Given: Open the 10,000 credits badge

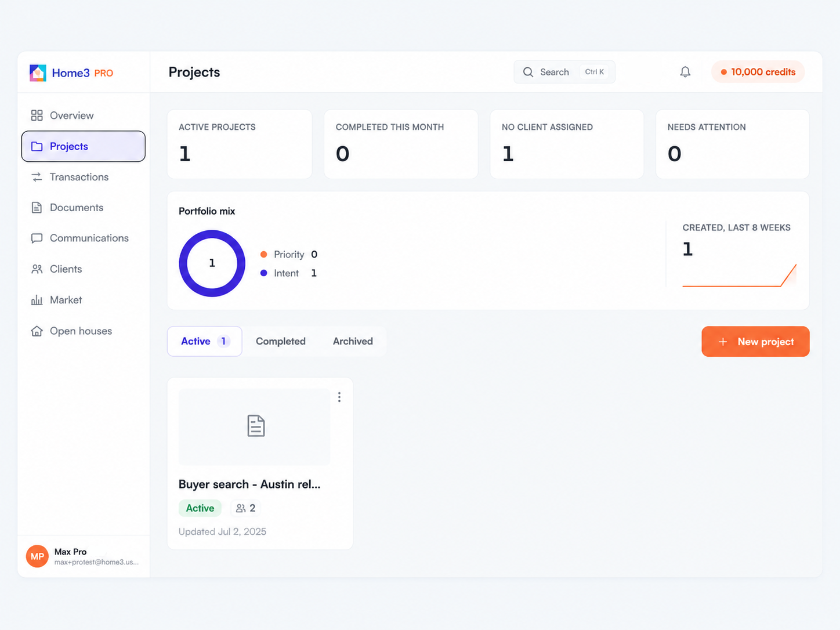Looking at the screenshot, I should (x=758, y=72).
